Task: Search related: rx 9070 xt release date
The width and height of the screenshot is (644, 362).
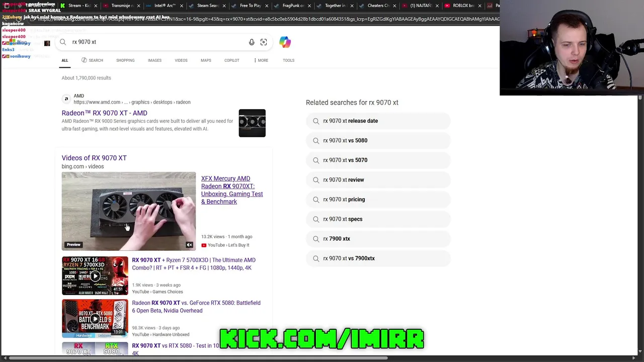Action: click(378, 121)
